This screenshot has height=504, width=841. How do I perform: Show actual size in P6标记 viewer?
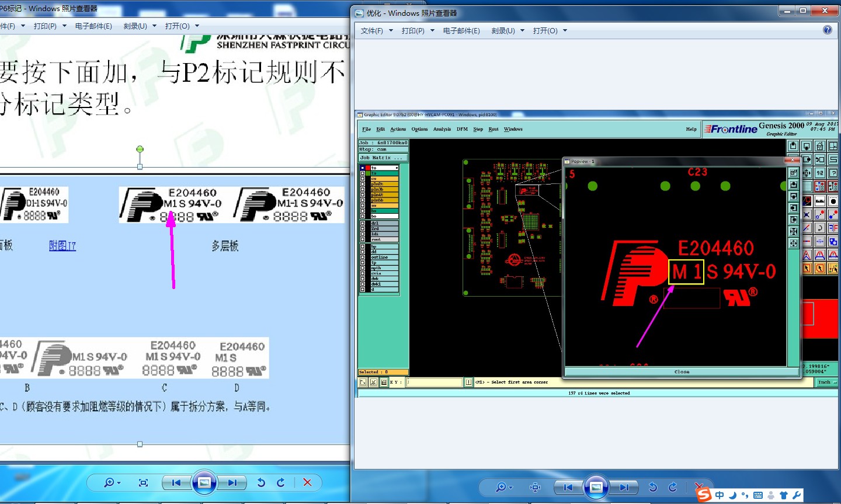click(x=143, y=482)
